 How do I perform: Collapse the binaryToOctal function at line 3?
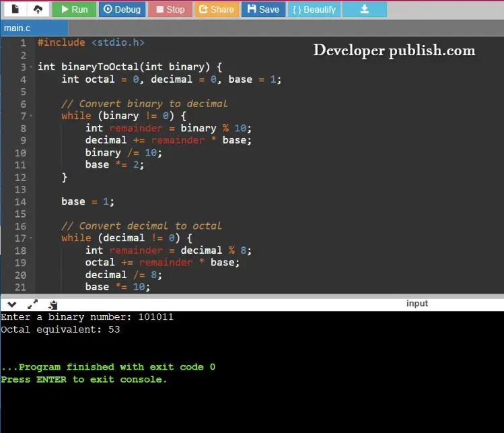pos(31,67)
